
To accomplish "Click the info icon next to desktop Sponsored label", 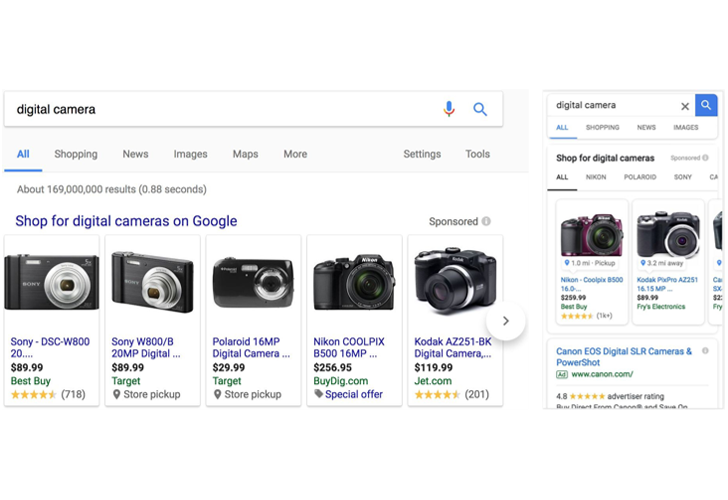I will (x=486, y=221).
